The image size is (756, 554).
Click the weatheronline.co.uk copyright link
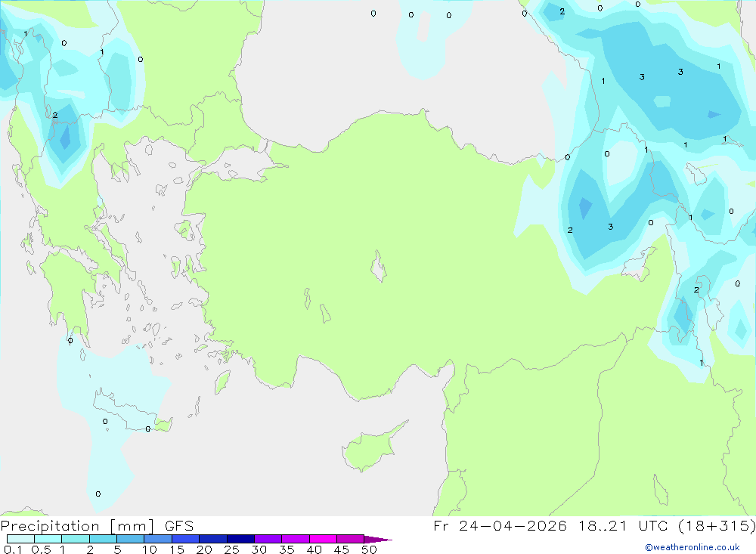pyautogui.click(x=692, y=547)
